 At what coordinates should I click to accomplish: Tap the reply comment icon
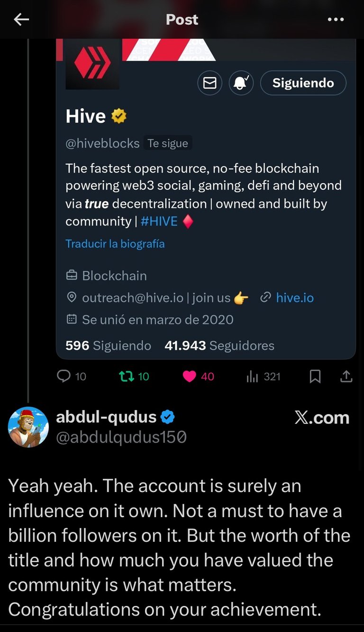64,376
